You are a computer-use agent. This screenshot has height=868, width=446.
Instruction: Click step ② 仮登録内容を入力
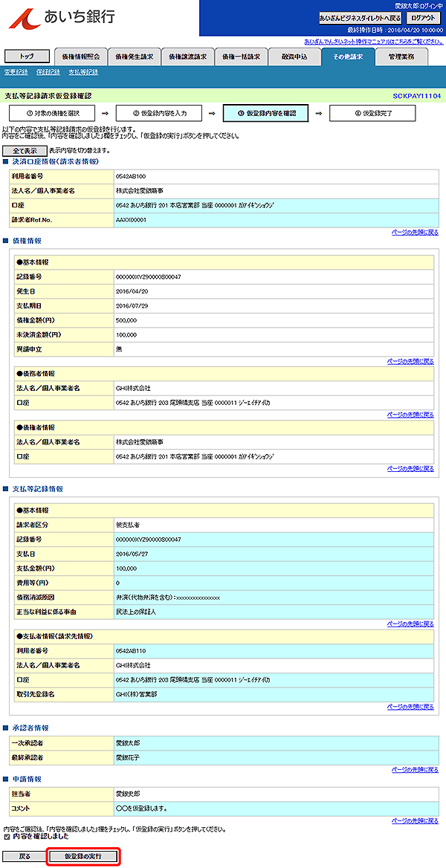coord(160,113)
